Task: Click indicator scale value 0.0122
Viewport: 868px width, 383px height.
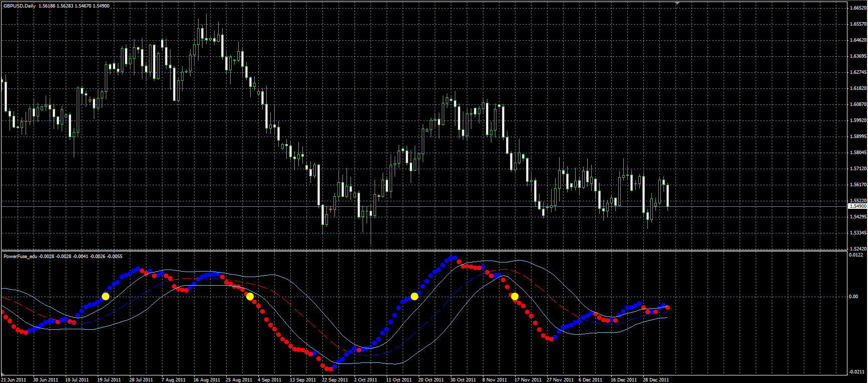Action: (856, 255)
